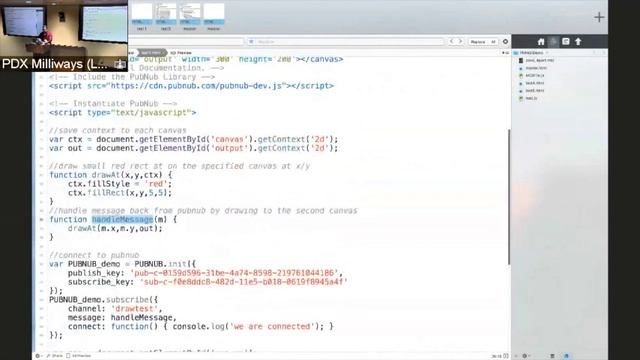
Task: Open the fifth html file in sidebar
Action: [x=531, y=91]
